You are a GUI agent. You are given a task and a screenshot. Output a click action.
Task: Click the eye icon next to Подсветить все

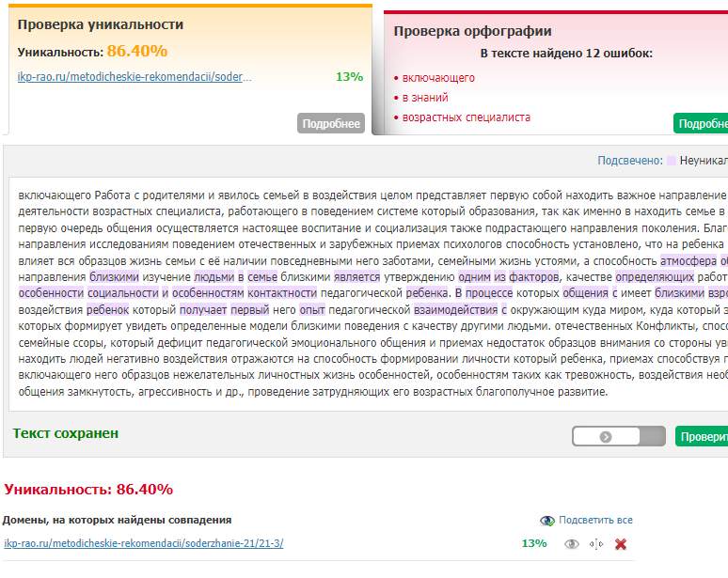pyautogui.click(x=546, y=521)
